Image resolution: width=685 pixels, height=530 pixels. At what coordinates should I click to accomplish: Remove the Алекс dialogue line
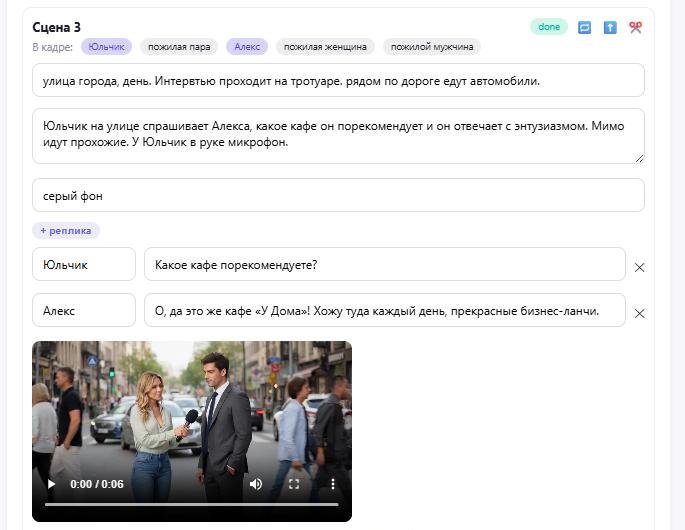click(639, 313)
